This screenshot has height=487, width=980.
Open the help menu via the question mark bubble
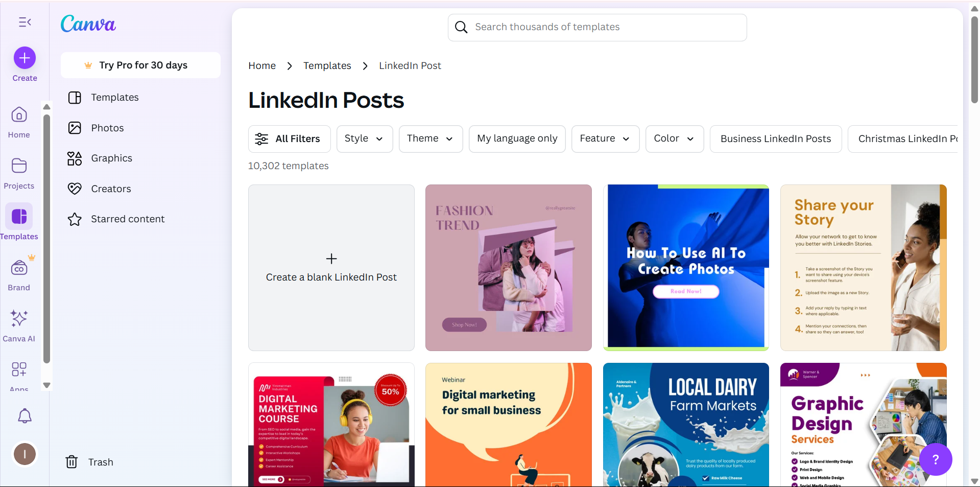coord(936,459)
